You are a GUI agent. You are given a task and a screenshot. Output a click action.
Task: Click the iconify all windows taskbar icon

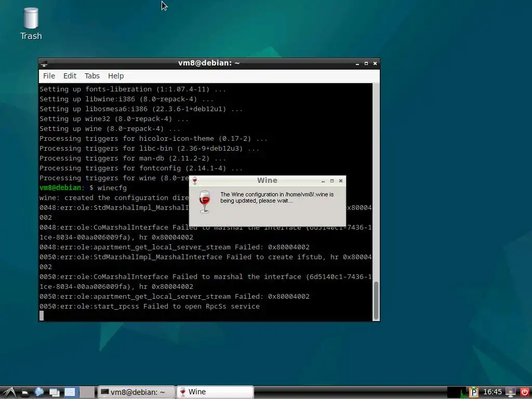[54, 393]
